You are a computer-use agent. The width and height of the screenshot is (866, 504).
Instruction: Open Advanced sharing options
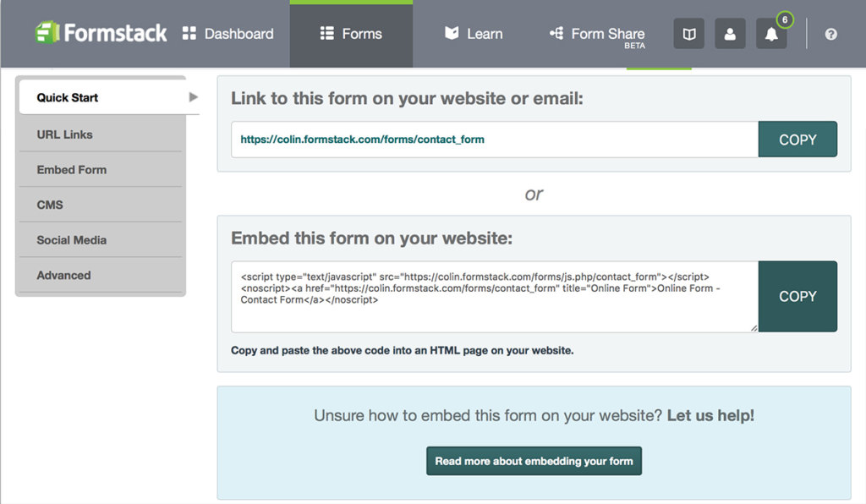(x=63, y=276)
